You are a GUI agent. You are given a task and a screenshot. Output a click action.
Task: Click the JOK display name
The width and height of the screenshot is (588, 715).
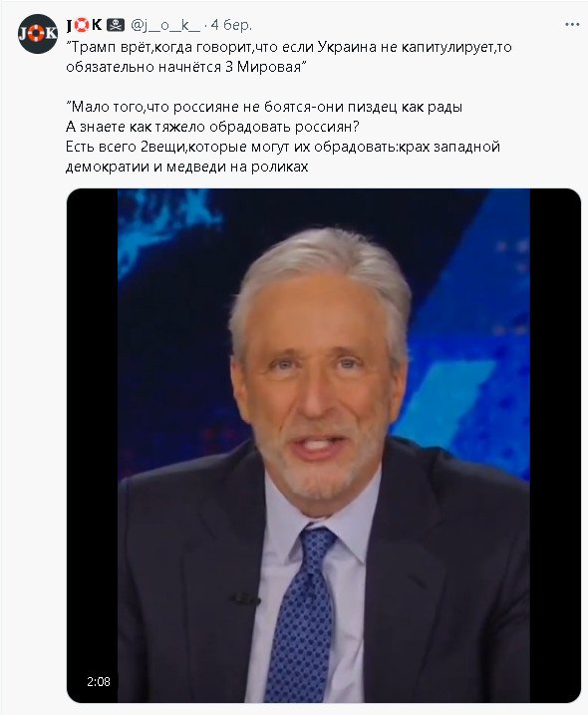[x=85, y=25]
